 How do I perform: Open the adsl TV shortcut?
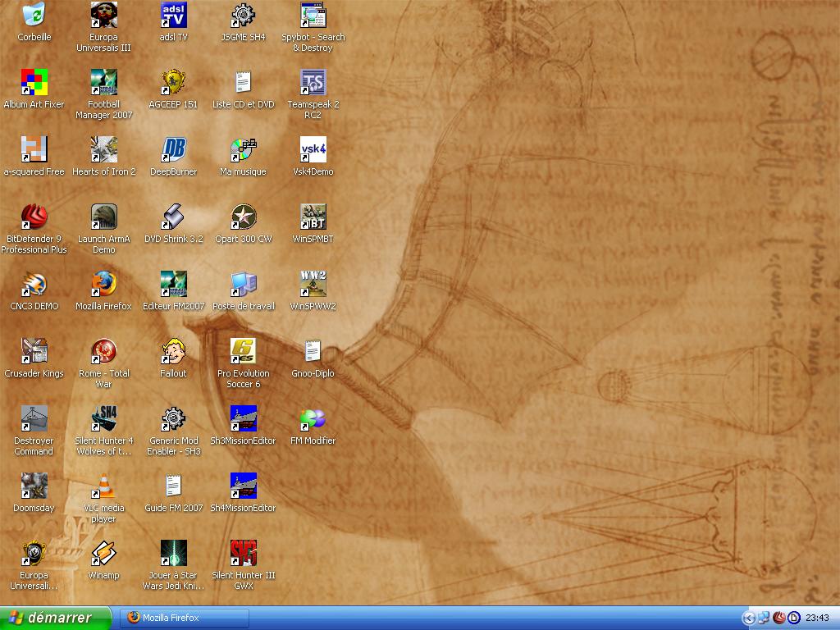tap(174, 15)
